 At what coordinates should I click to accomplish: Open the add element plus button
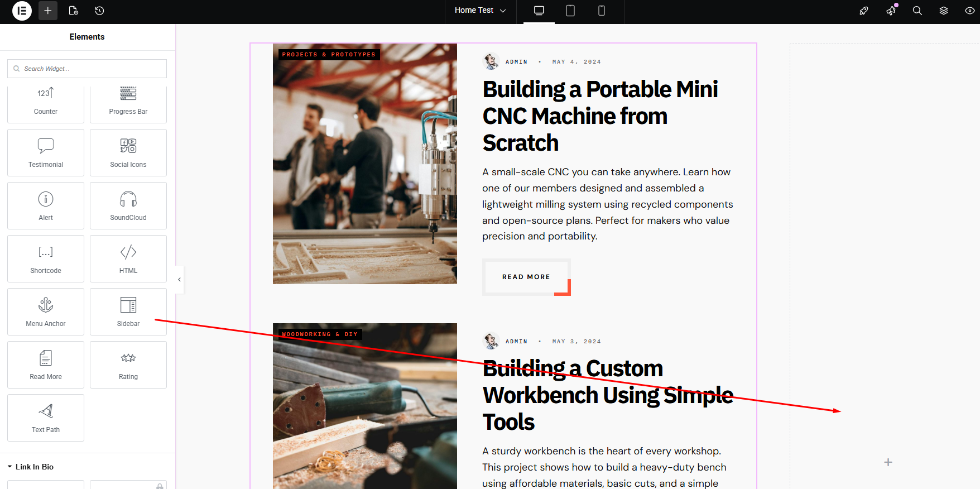48,11
